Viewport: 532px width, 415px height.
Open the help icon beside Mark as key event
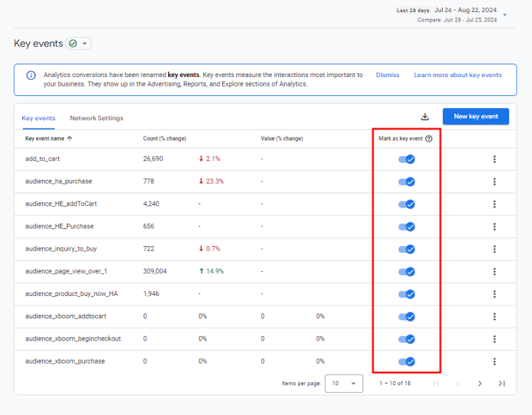tap(429, 139)
